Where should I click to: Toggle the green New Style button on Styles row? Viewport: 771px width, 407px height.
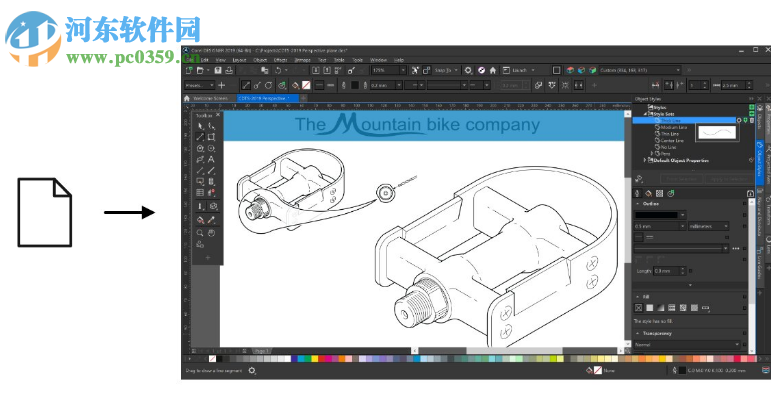(751, 107)
